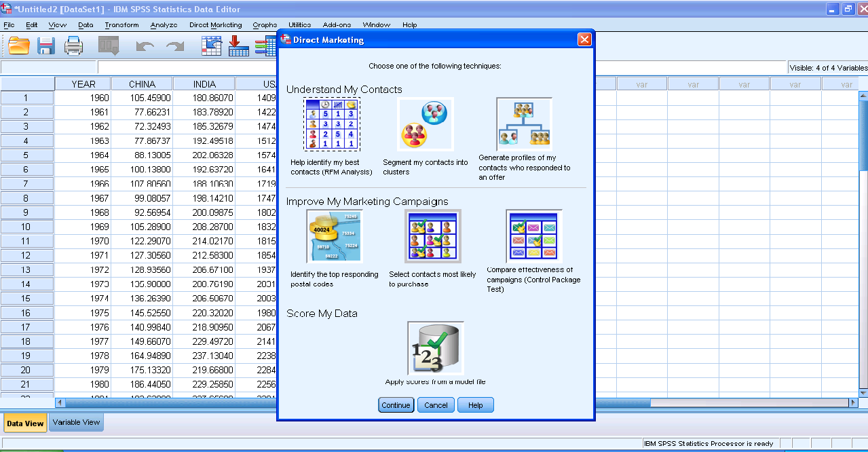Choose the Segment contacts into clusters icon
This screenshot has height=452, width=868.
coord(426,124)
